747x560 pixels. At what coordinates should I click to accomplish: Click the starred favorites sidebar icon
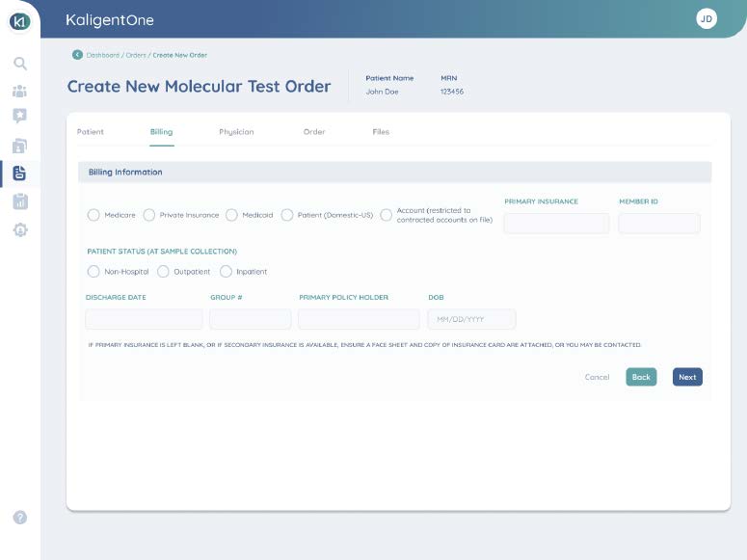pos(20,116)
